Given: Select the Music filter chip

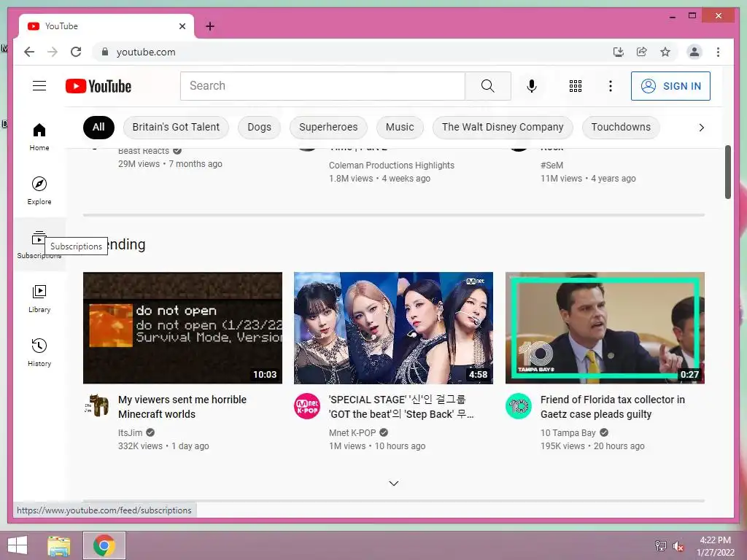Looking at the screenshot, I should pyautogui.click(x=400, y=127).
